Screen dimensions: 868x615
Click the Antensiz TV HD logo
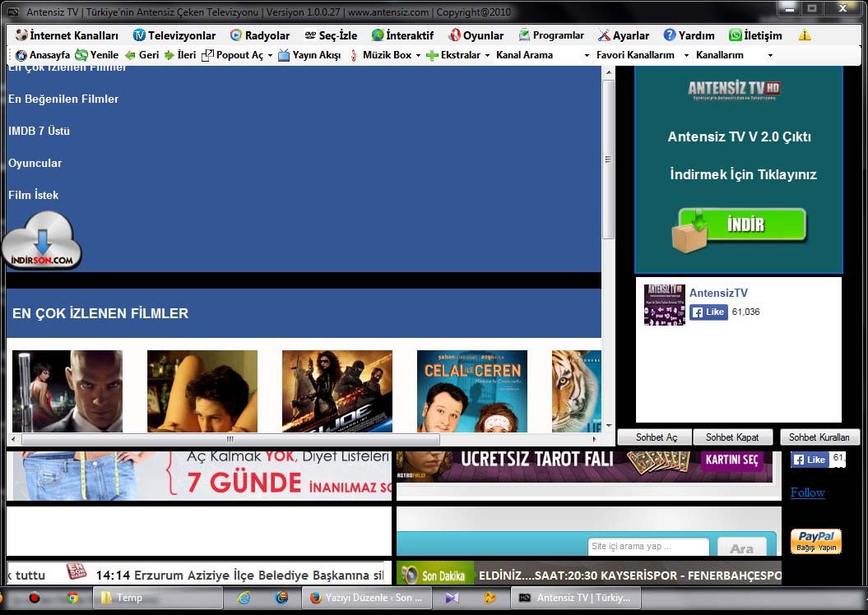(x=734, y=90)
